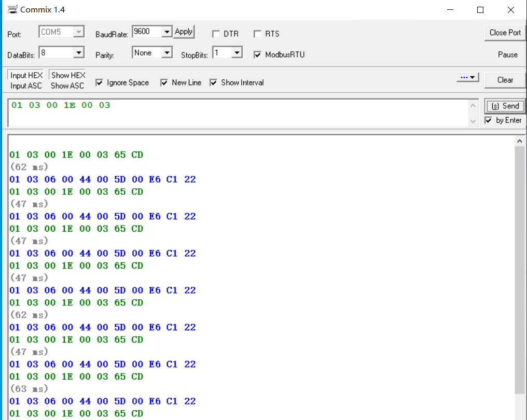Enable the RTS checkbox

coord(257,34)
